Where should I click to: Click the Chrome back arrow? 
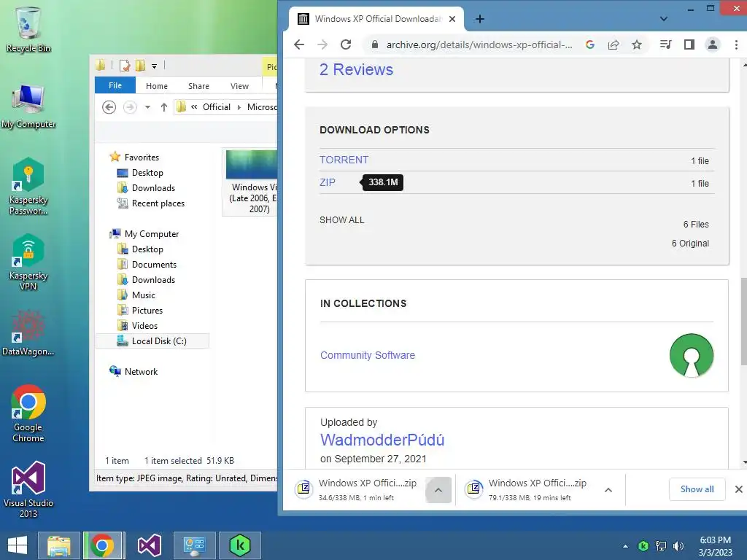point(299,44)
